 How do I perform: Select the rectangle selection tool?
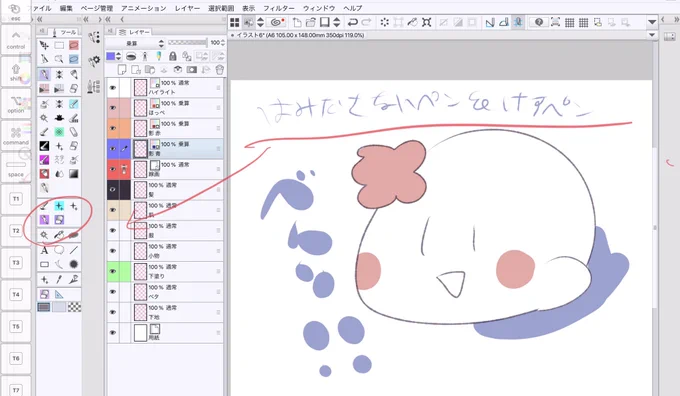click(x=59, y=45)
